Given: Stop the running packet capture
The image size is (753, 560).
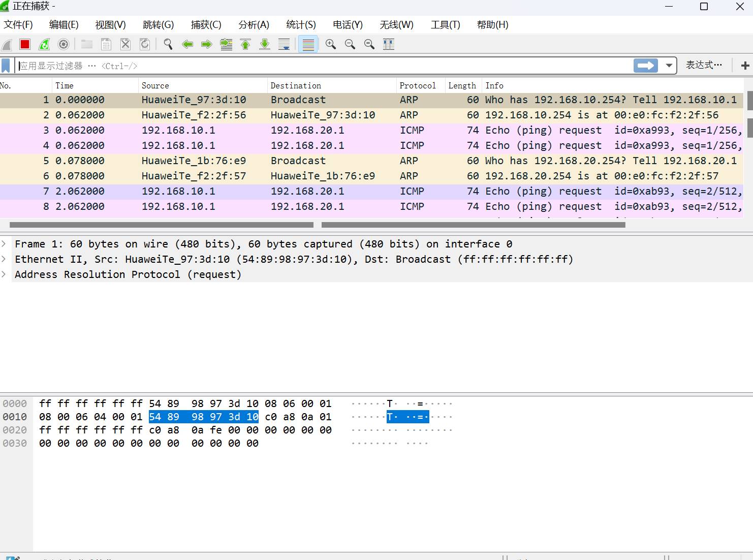Looking at the screenshot, I should click(25, 45).
